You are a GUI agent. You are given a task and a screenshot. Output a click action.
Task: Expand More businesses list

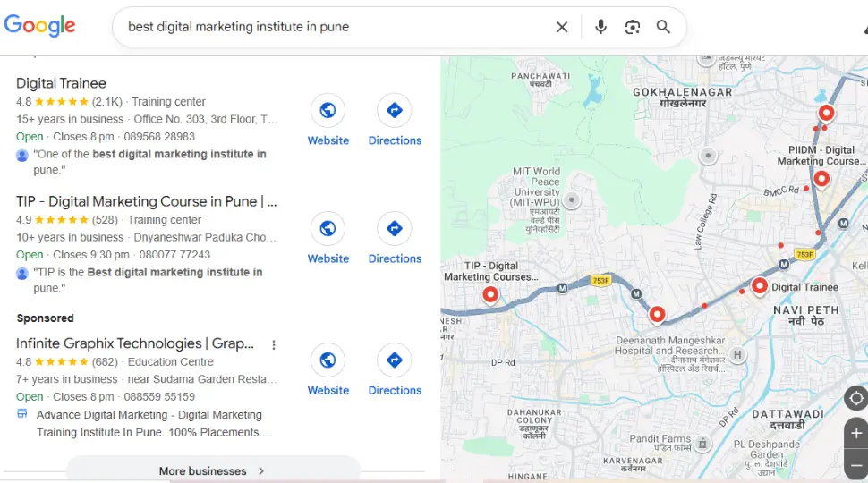coord(213,470)
